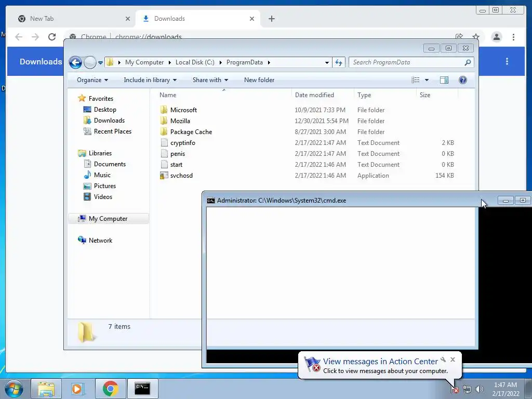Screen dimensions: 532x399
Task: Open Chrome profile avatar
Action: tap(496, 37)
